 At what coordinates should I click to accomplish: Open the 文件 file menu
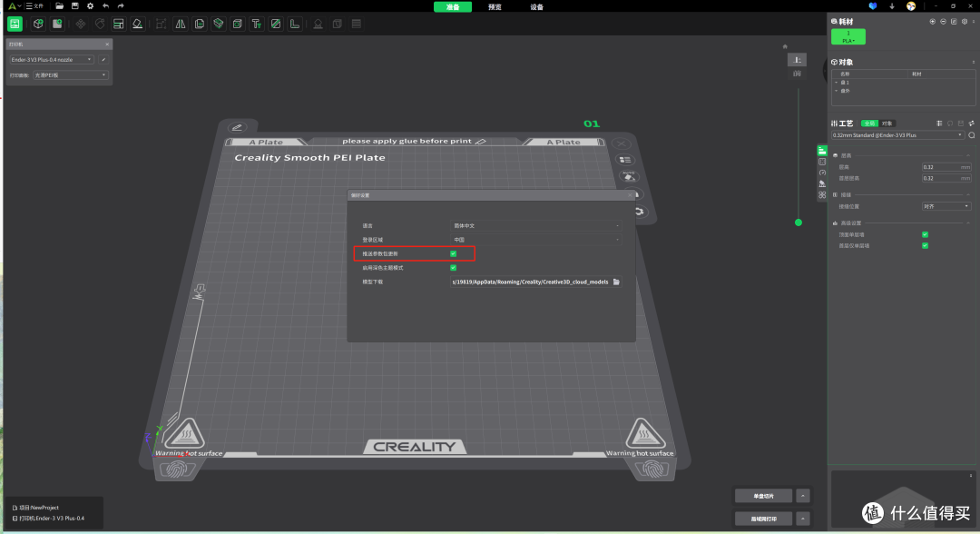[x=34, y=6]
